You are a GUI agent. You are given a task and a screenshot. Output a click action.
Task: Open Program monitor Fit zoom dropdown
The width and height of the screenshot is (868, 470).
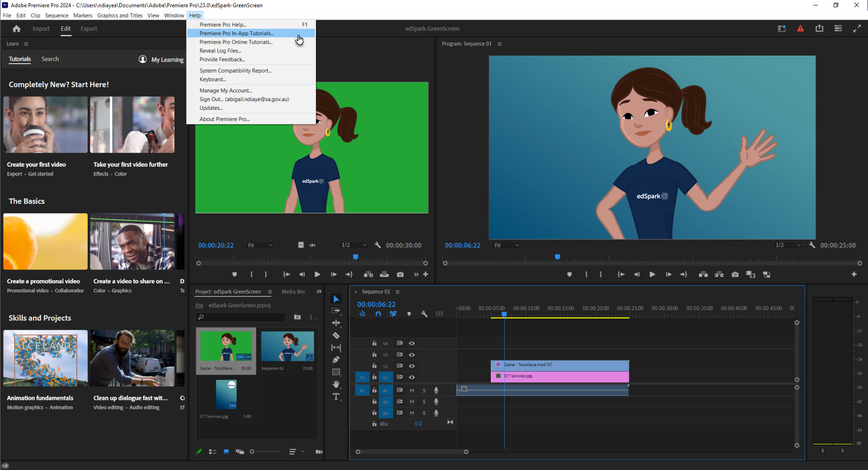(506, 245)
